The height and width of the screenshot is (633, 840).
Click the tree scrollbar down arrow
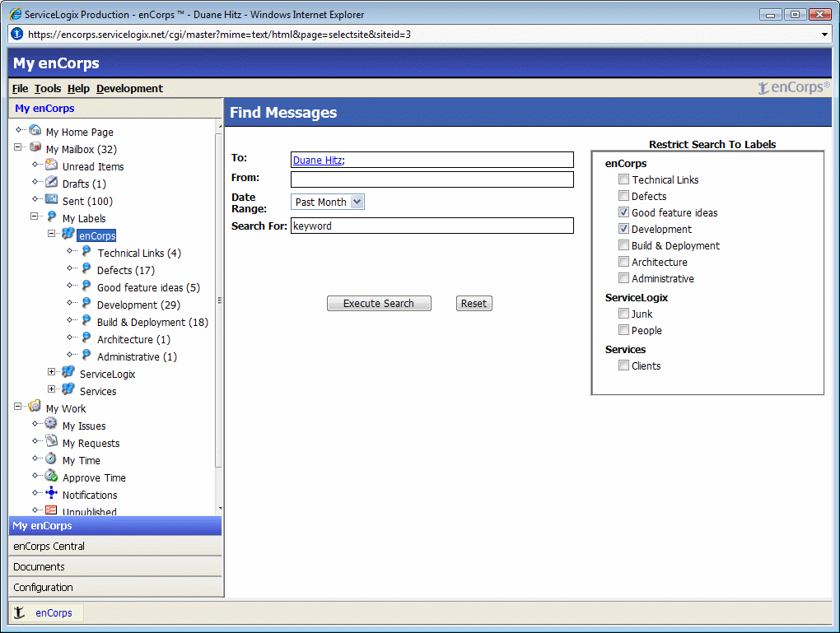(x=220, y=508)
